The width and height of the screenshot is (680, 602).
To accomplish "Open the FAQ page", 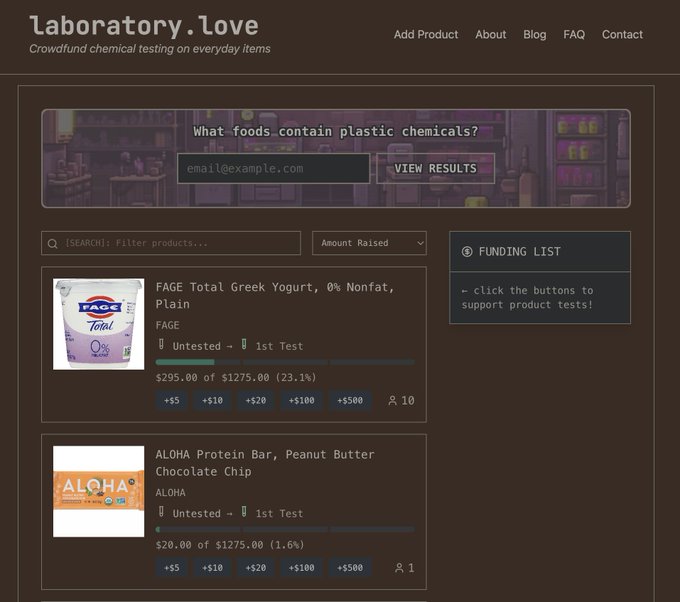I will click(574, 34).
